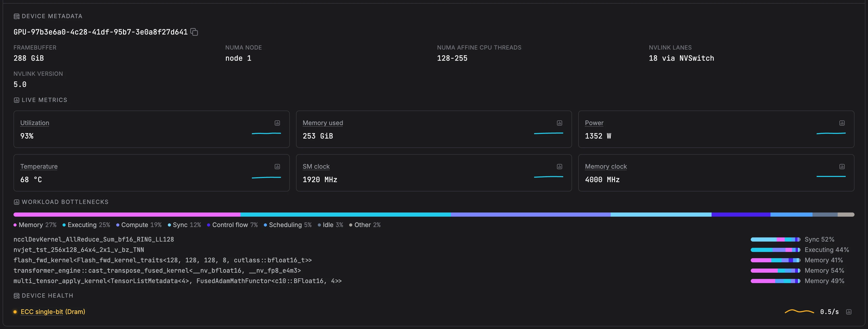Click the Temperature metric label
Image resolution: width=868 pixels, height=329 pixels.
coord(39,167)
